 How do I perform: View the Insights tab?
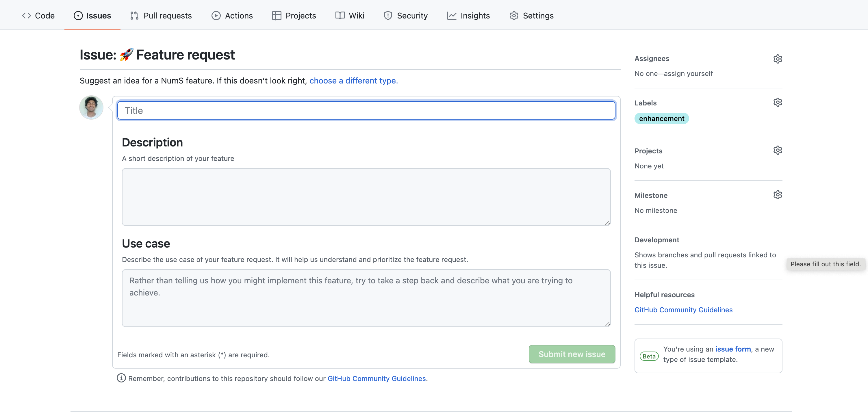[x=468, y=16]
